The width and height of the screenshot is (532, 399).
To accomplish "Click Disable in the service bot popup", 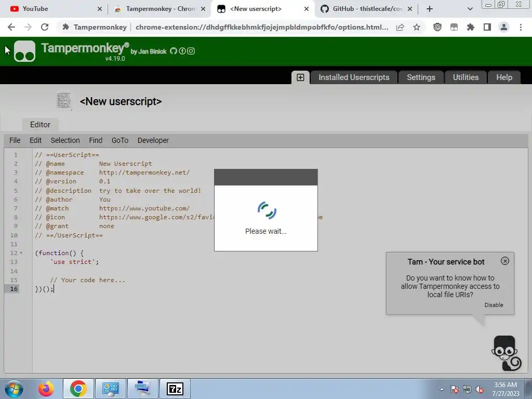I will [494, 305].
